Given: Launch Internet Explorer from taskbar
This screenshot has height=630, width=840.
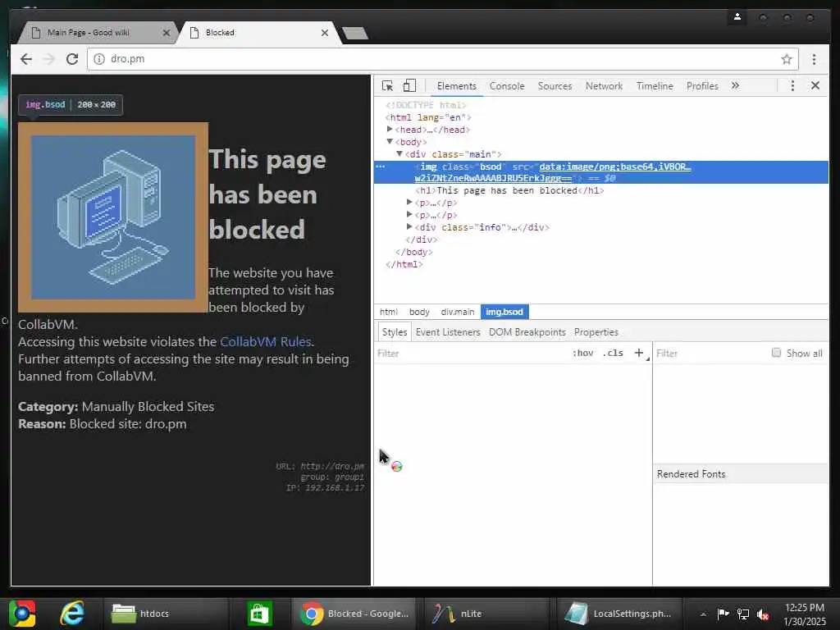Looking at the screenshot, I should 72,614.
